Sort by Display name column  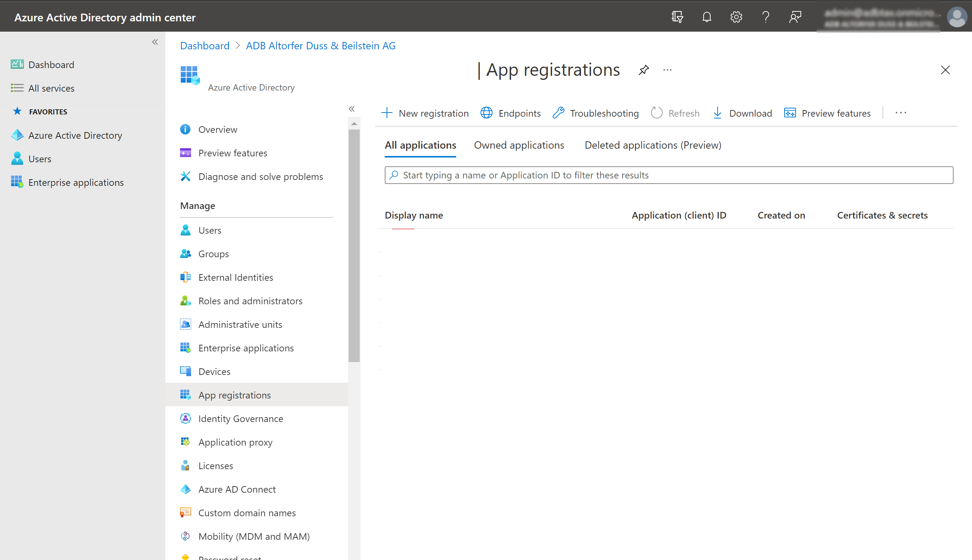tap(414, 215)
